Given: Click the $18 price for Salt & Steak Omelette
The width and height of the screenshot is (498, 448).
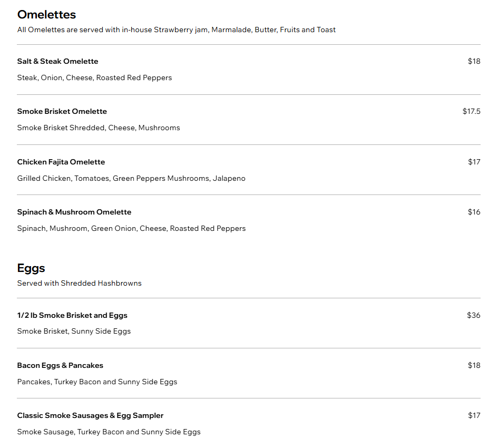Looking at the screenshot, I should click(474, 61).
